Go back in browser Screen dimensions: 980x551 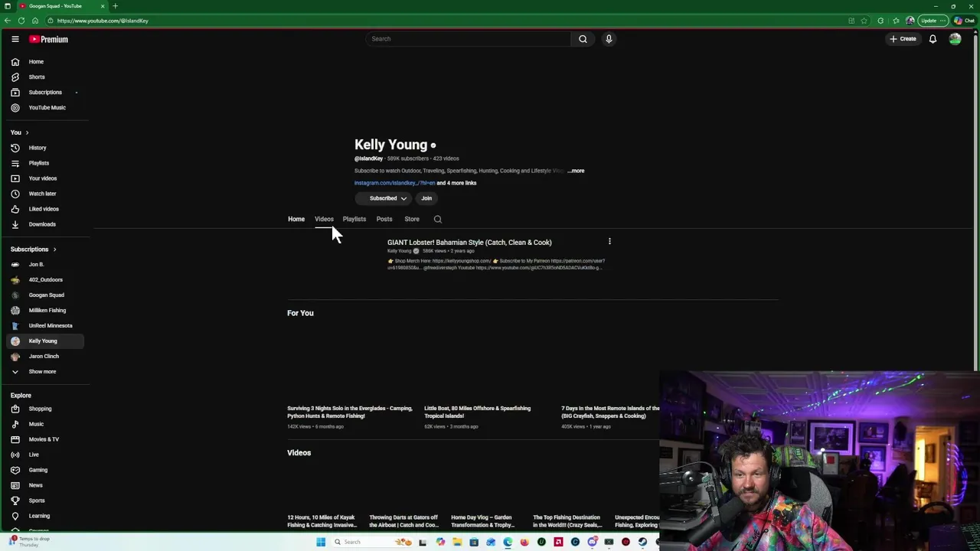pos(7,21)
